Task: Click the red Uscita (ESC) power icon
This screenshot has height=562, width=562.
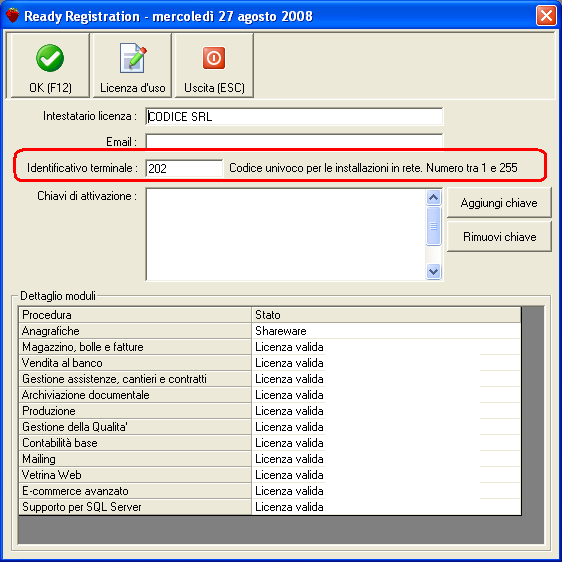Action: point(214,58)
